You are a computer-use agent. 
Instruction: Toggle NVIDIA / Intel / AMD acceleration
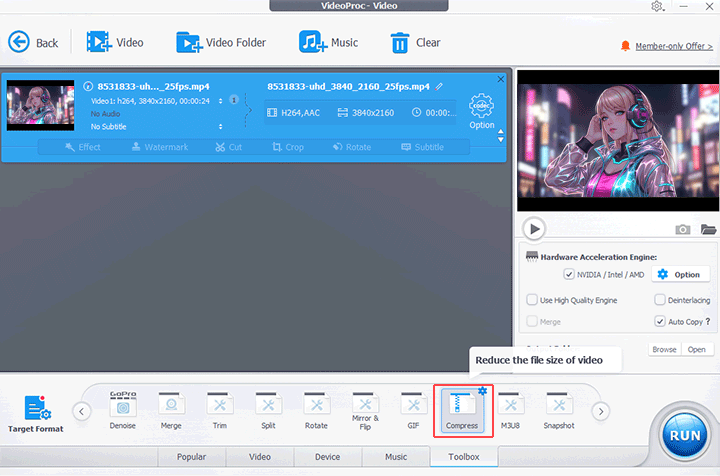point(568,274)
